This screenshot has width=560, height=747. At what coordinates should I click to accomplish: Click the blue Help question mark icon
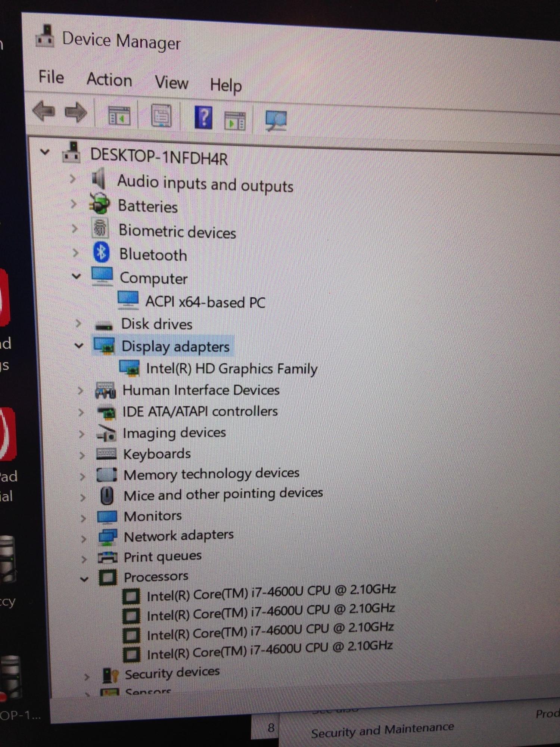point(203,117)
